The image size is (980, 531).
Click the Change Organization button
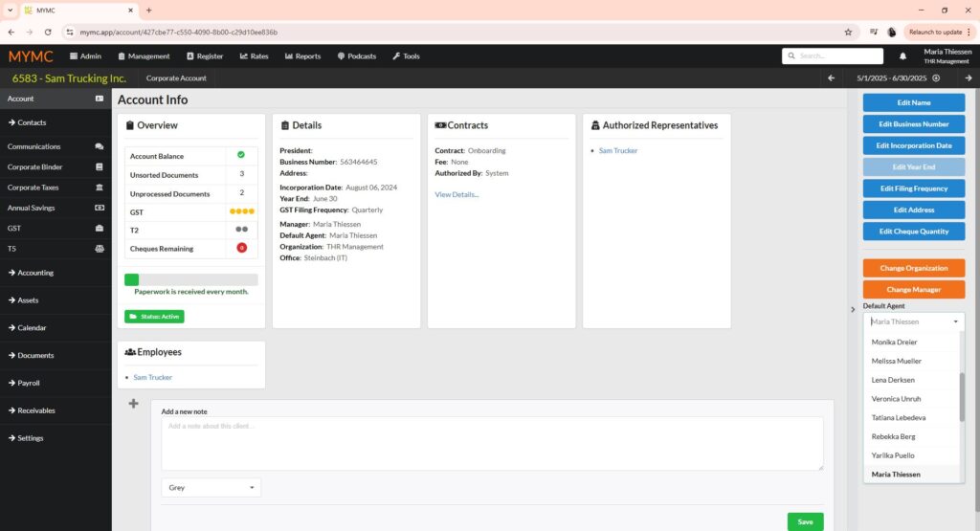pos(914,268)
